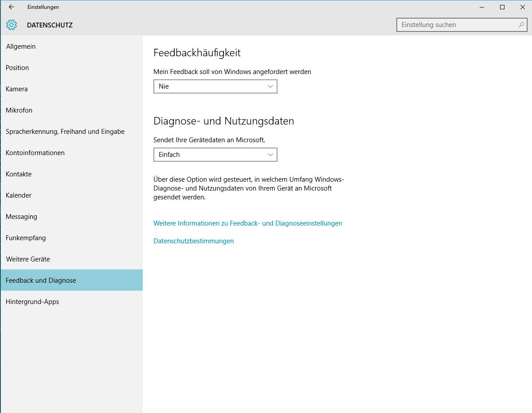Image resolution: width=532 pixels, height=413 pixels.
Task: Open Weitere Geräte section
Action: tap(71, 259)
